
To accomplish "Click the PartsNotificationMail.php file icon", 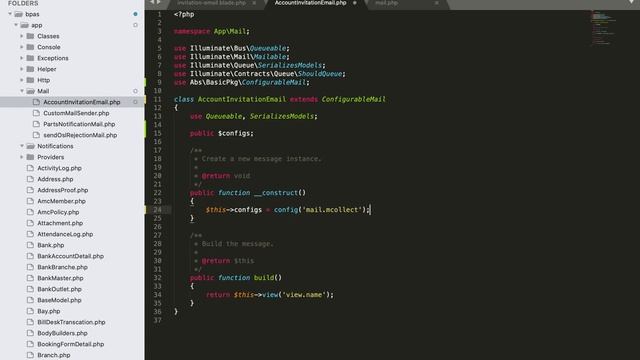I will (x=36, y=124).
